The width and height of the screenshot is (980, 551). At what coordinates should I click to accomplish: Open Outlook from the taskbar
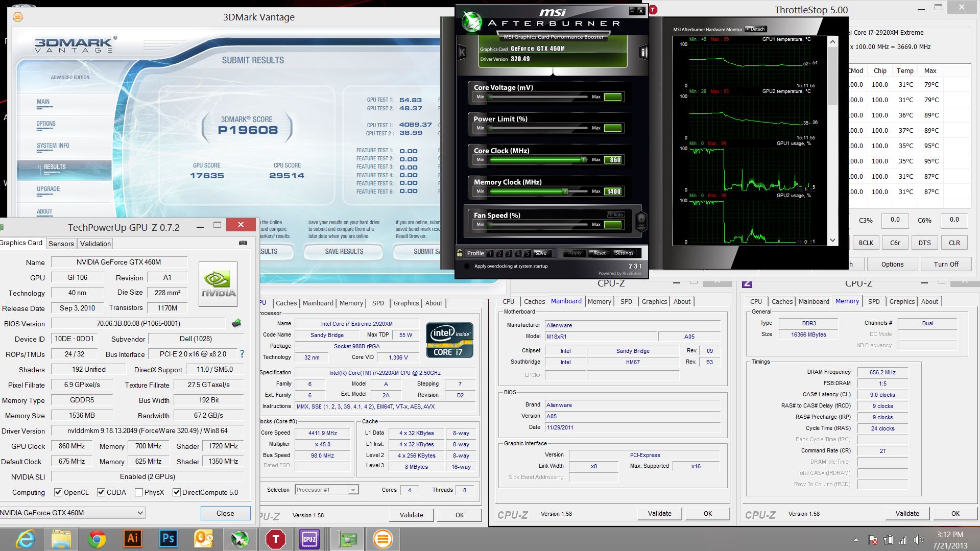(204, 539)
